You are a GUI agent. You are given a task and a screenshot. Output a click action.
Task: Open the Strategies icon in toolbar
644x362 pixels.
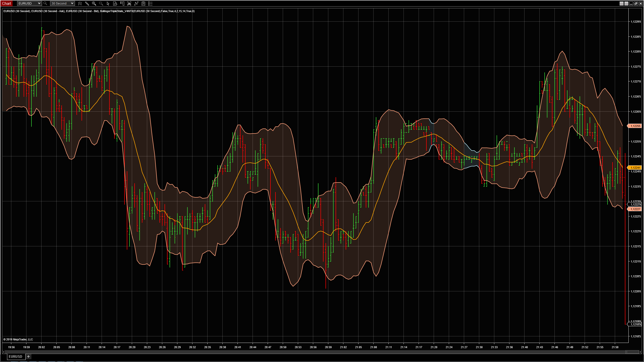tap(143, 4)
